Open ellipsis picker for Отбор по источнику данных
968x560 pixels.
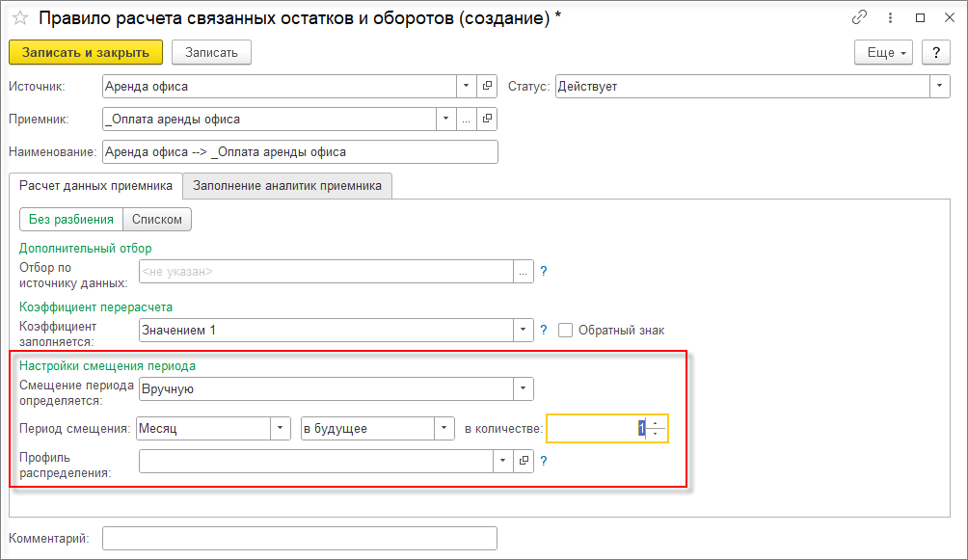point(524,272)
